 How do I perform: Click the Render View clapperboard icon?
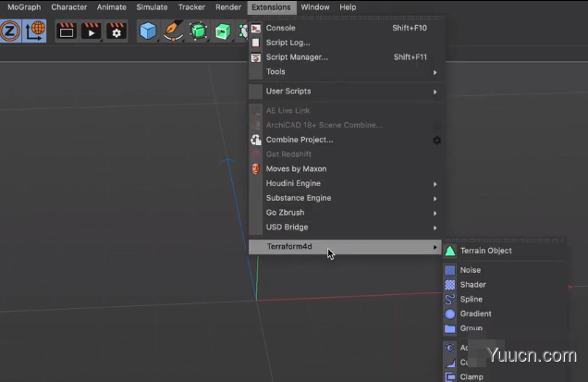tap(67, 31)
